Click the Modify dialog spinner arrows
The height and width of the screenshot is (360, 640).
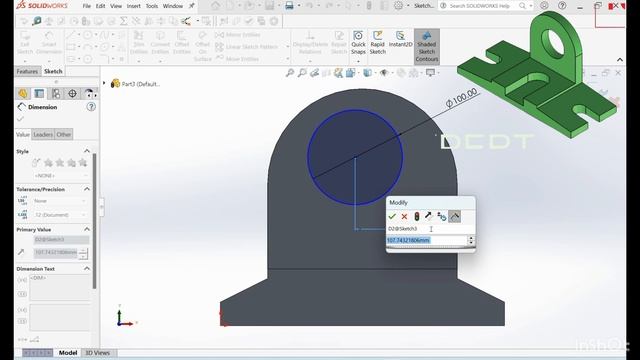click(x=471, y=240)
